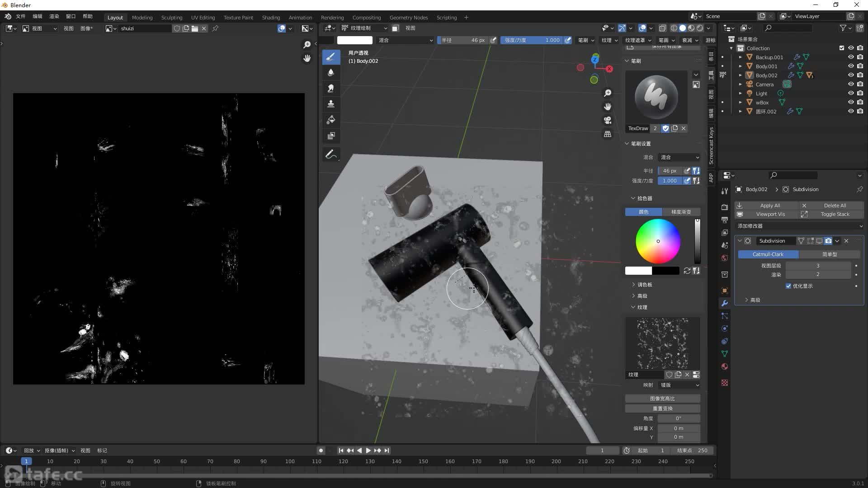The height and width of the screenshot is (488, 868).
Task: Switch perspective/orthographic grid icon
Action: [x=608, y=134]
